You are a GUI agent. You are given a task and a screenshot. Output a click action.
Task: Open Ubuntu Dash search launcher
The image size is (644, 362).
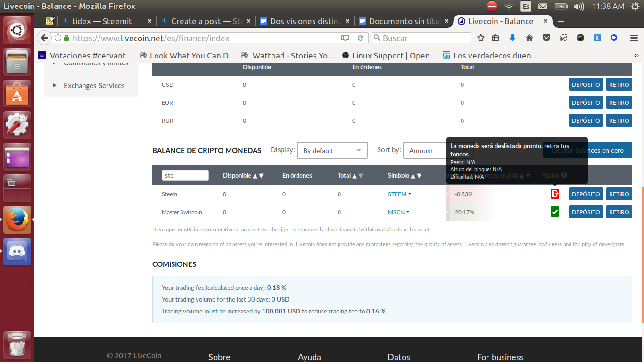click(x=17, y=30)
